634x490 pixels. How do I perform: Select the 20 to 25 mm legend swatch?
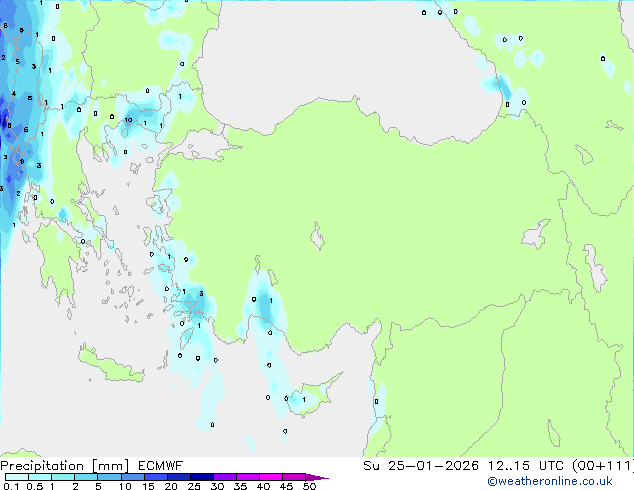178,477
